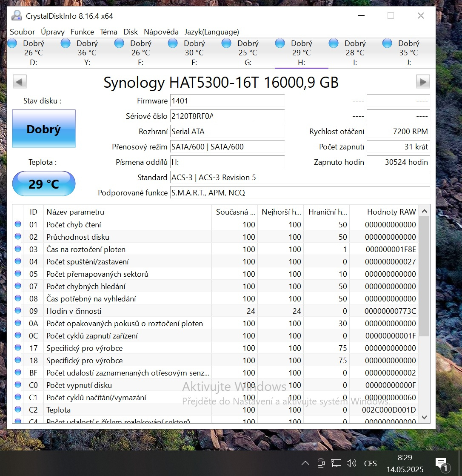This screenshot has height=476, width=462.
Task: Click the blue Dobrý health status button
Action: point(44,129)
